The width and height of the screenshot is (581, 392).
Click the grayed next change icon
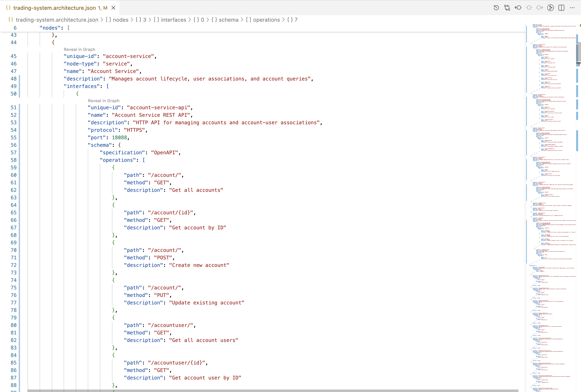coord(540,8)
